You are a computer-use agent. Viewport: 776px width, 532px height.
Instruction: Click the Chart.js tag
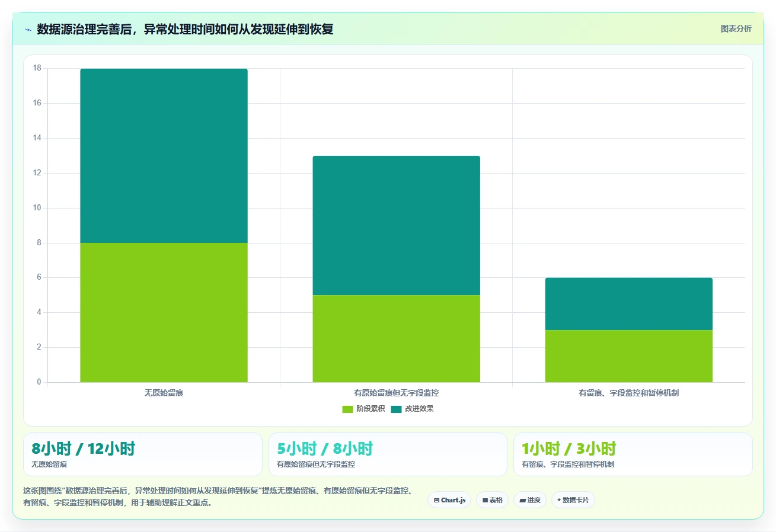449,500
